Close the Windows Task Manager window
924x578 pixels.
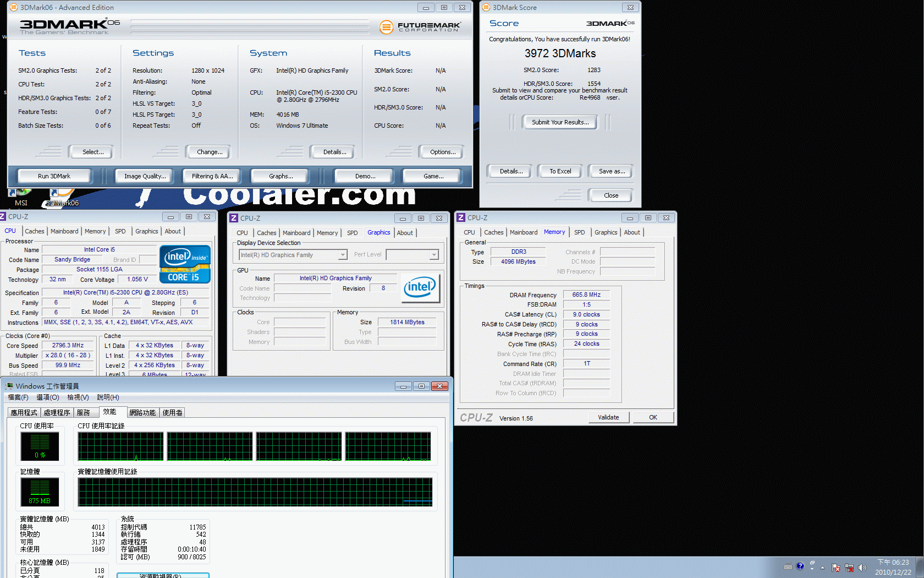440,386
